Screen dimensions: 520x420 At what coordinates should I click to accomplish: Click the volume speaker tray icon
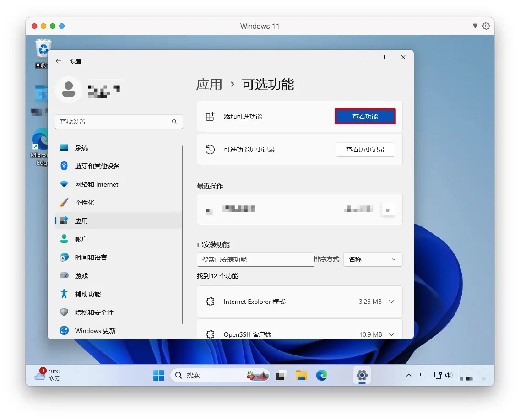coord(449,375)
